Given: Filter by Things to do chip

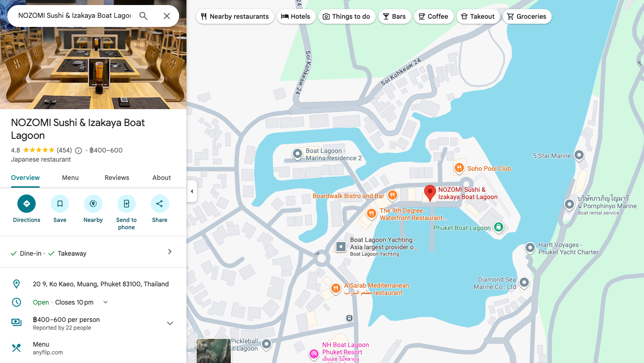Looking at the screenshot, I should coord(346,16).
